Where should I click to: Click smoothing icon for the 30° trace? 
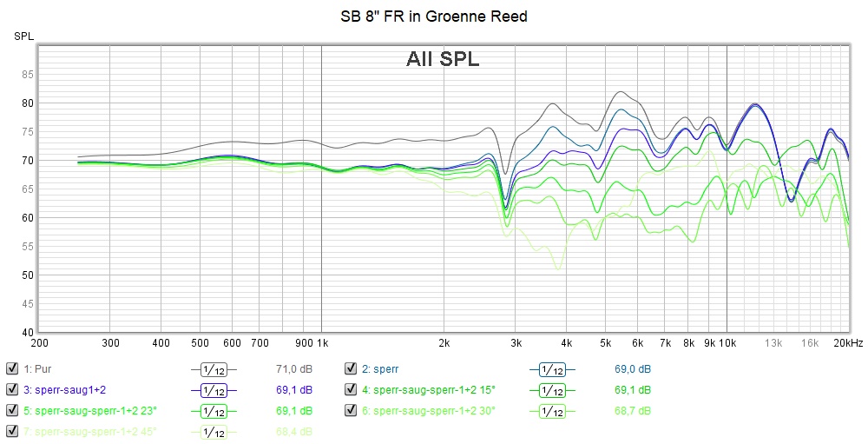552,411
